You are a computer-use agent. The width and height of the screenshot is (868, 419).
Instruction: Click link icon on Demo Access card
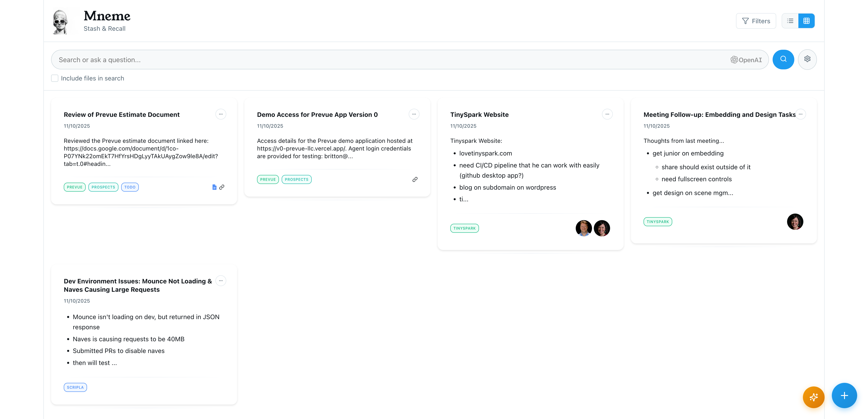tap(415, 179)
